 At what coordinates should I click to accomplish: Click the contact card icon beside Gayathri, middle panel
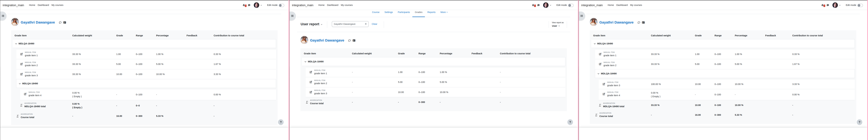point(354,40)
